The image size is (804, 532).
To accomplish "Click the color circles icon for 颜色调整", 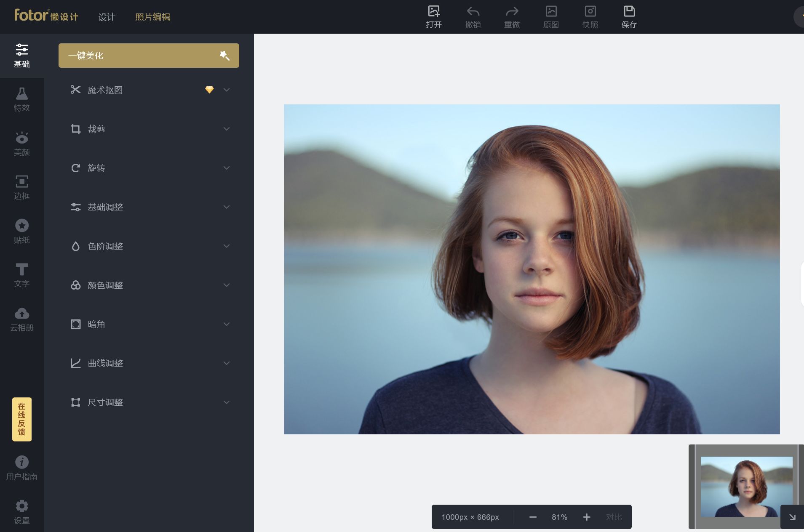I will pos(75,285).
